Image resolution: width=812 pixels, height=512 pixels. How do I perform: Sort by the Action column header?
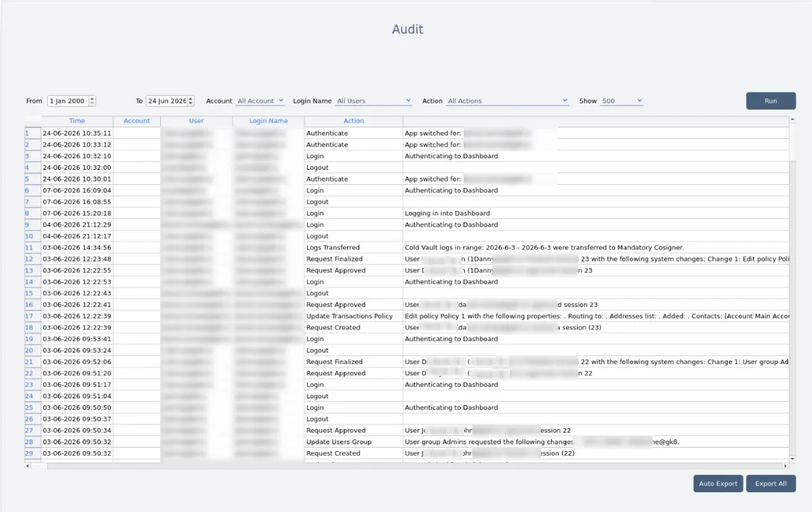(354, 120)
